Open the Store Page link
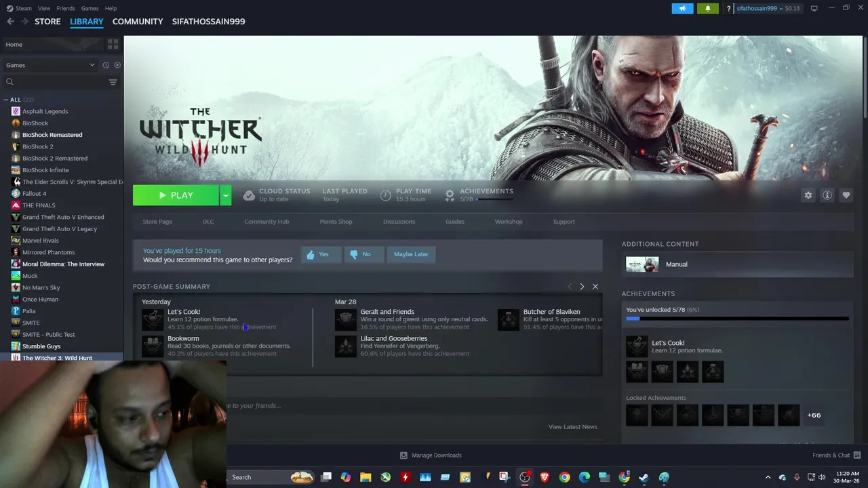This screenshot has width=868, height=488. [157, 222]
